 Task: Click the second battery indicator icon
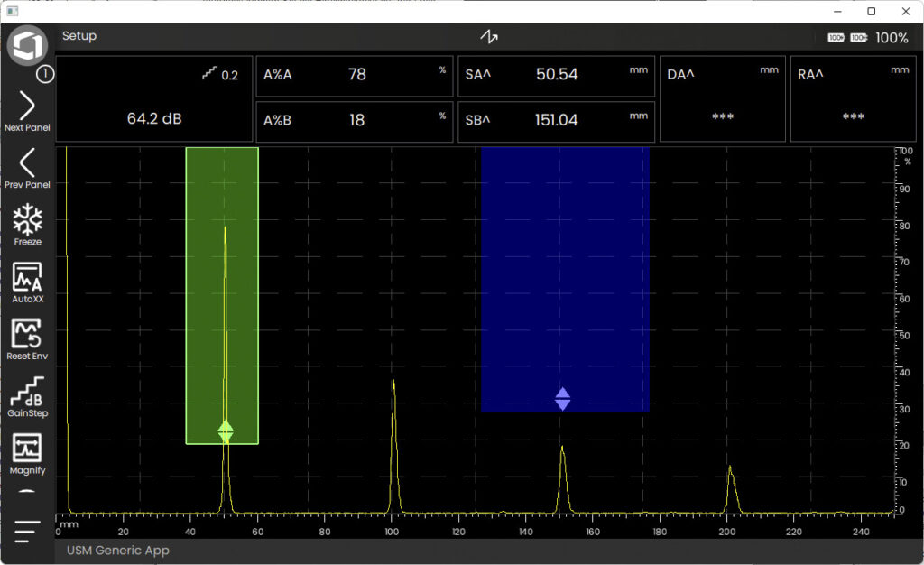tap(859, 38)
